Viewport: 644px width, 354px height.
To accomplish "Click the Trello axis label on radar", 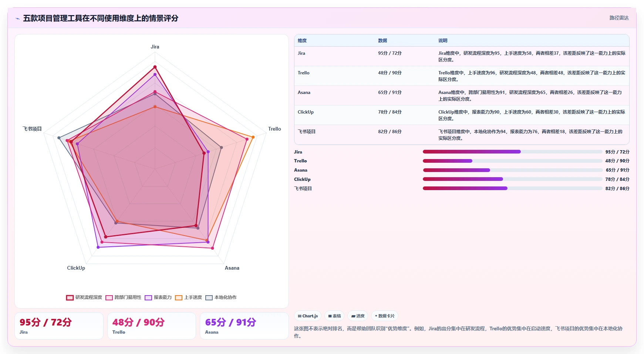I will click(274, 129).
